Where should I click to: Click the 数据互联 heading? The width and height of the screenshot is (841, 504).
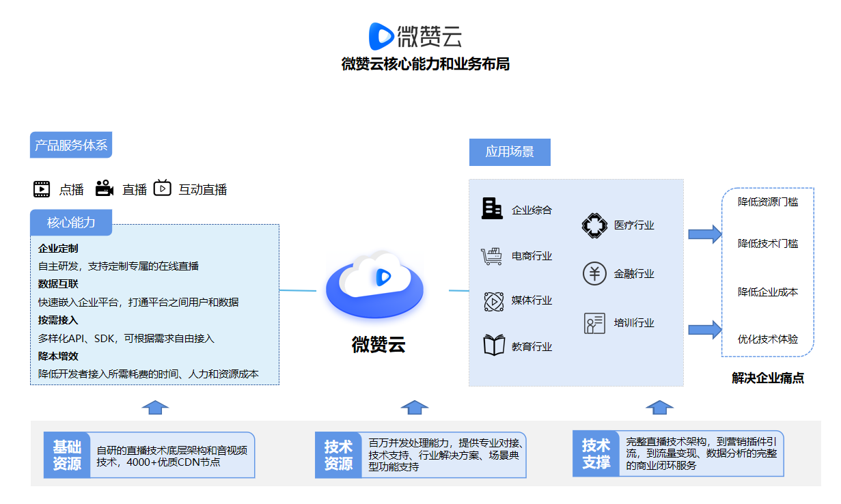tap(58, 284)
